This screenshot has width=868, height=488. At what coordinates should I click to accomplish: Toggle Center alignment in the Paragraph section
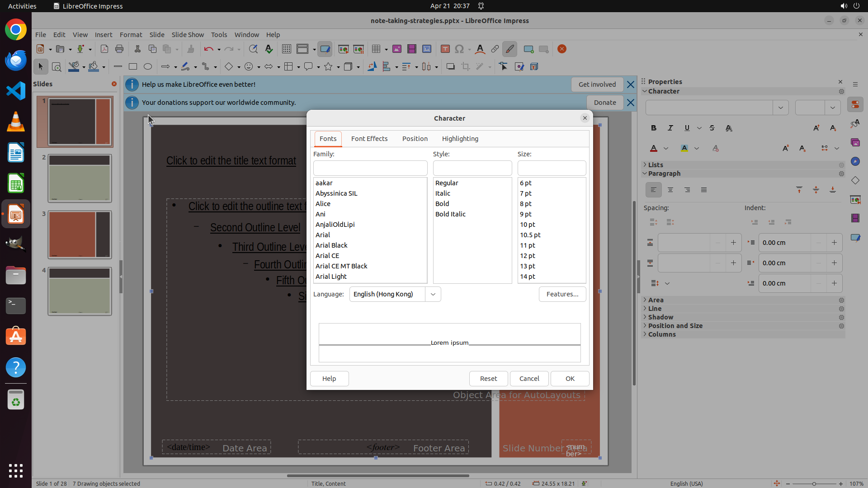[x=670, y=190]
